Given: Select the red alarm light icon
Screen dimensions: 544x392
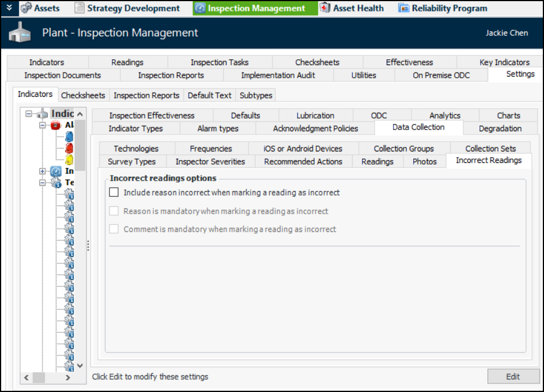Looking at the screenshot, I should point(69,149).
